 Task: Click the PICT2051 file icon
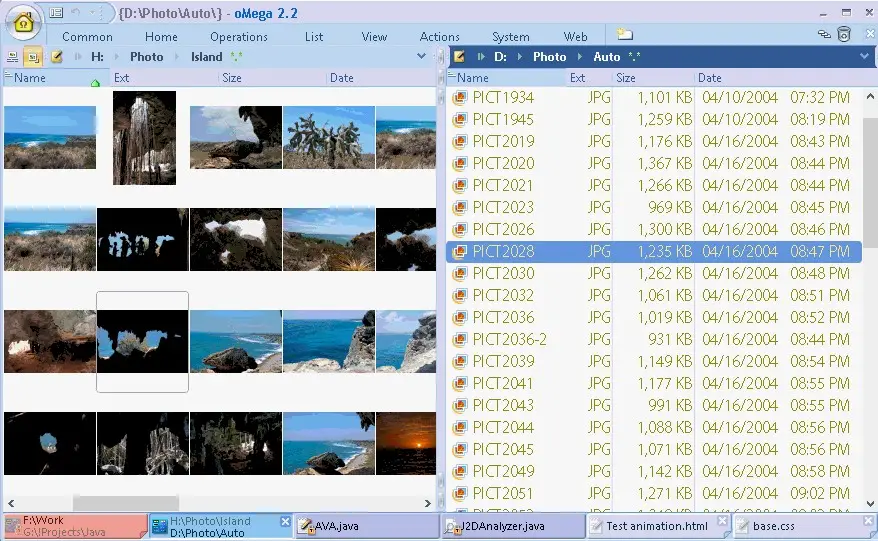[x=460, y=493]
